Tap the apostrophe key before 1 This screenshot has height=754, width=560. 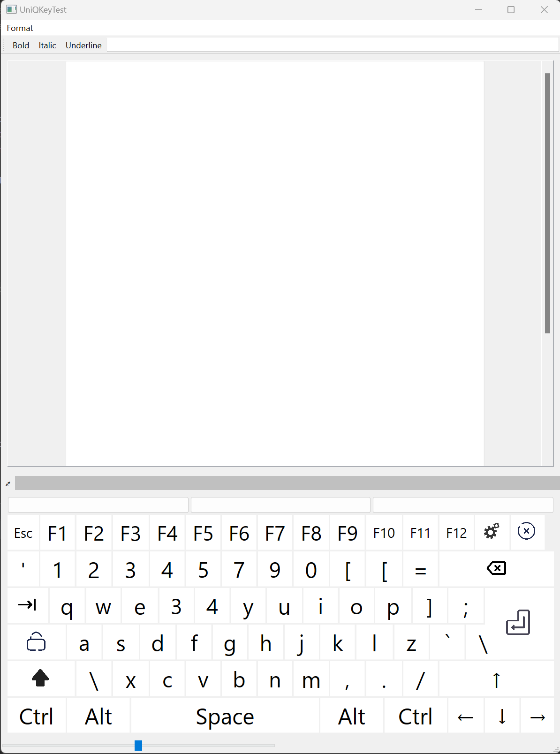pos(23,569)
